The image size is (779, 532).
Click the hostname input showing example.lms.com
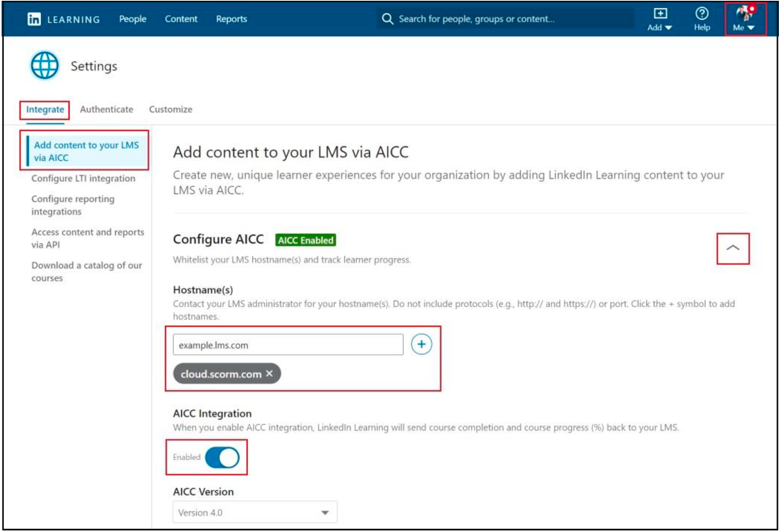pyautogui.click(x=287, y=343)
